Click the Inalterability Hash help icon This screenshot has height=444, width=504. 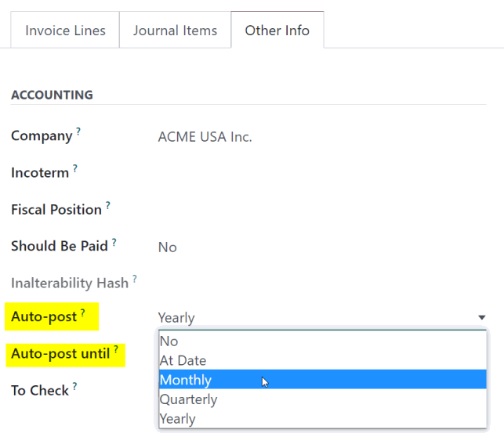pos(135,279)
